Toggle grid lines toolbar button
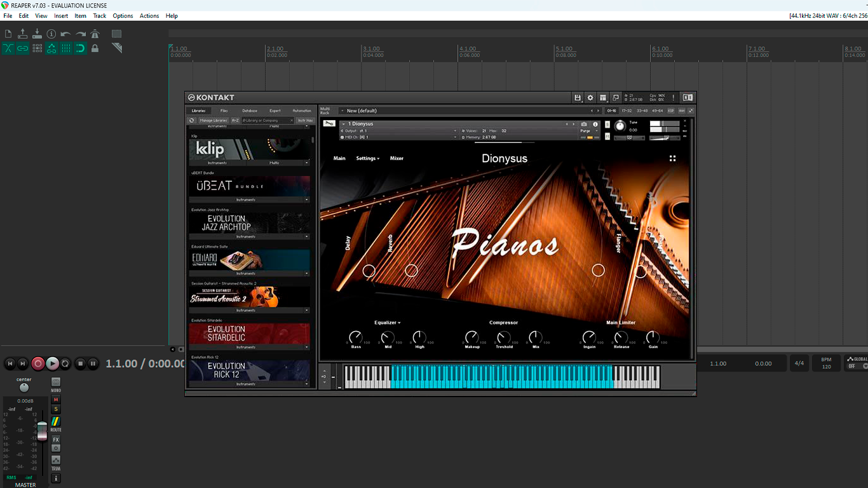This screenshot has height=488, width=868. pos(65,48)
